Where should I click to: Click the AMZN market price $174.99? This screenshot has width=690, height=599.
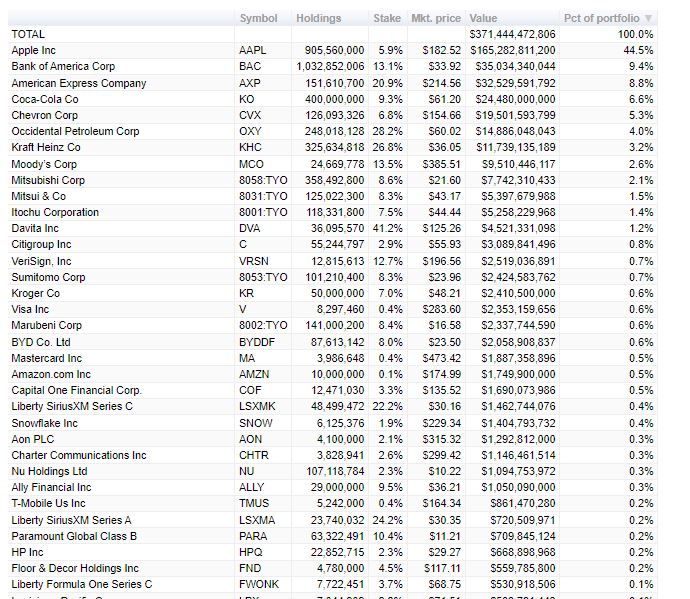[x=441, y=374]
